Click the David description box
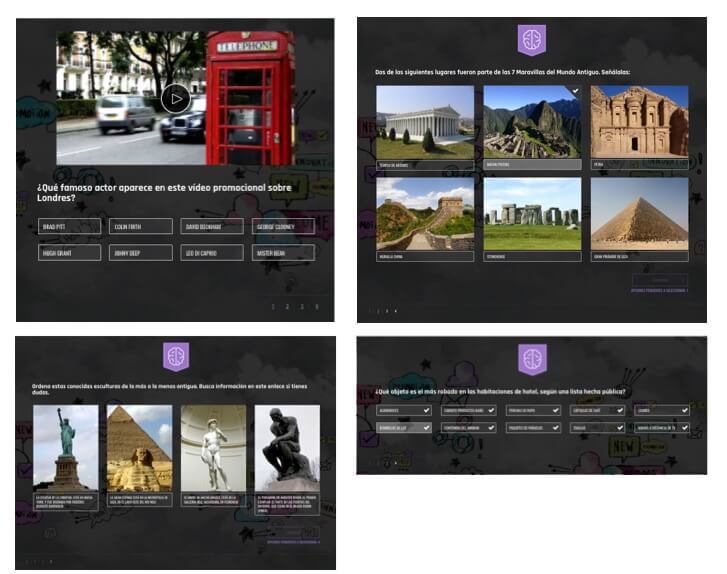This screenshot has height=574, width=727. (x=213, y=500)
